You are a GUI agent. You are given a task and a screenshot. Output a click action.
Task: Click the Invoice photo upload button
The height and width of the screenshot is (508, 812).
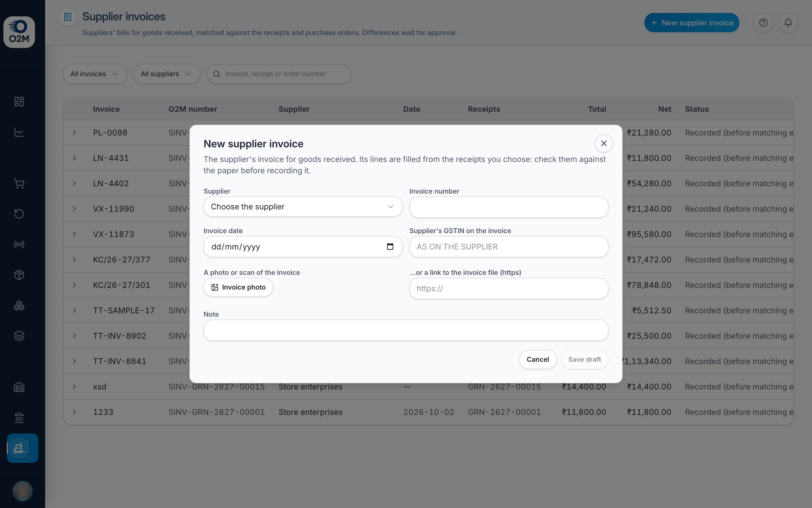point(238,287)
